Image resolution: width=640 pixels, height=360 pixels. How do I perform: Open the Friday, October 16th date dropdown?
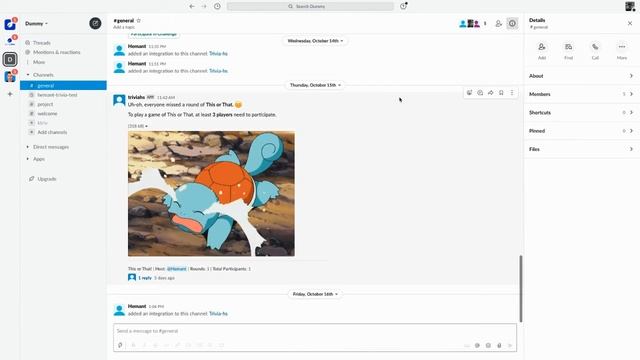click(315, 294)
